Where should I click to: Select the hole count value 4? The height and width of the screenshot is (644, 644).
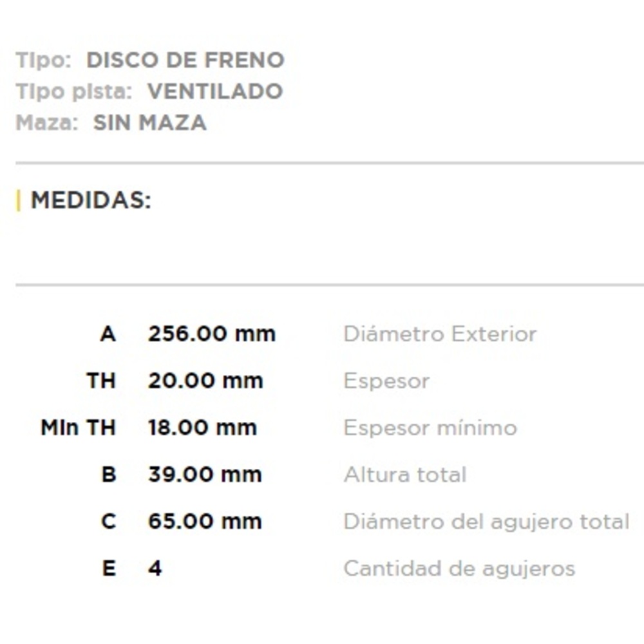(155, 568)
